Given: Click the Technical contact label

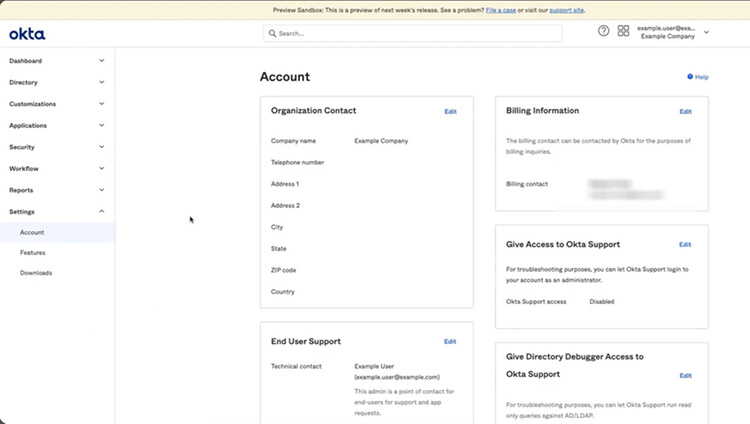Looking at the screenshot, I should pos(296,366).
